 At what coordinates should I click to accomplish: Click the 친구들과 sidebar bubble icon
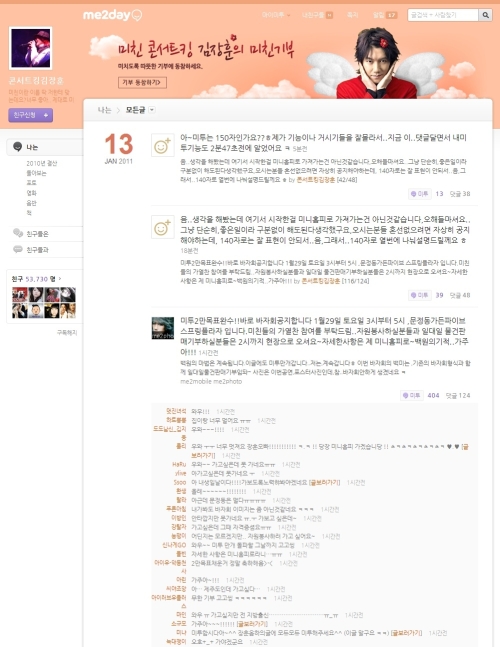(18, 249)
